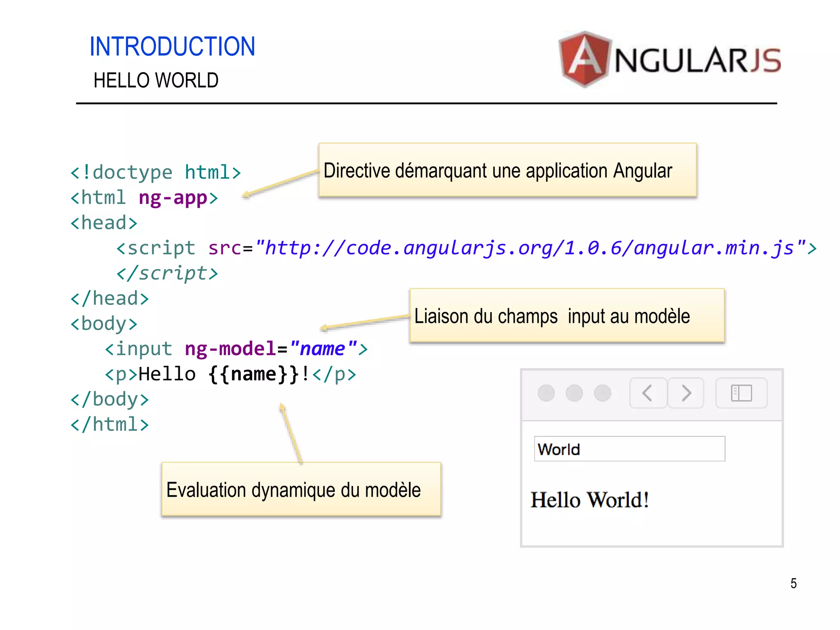Click the closing </head> tag line
This screenshot has height=630, width=840.
click(x=110, y=299)
